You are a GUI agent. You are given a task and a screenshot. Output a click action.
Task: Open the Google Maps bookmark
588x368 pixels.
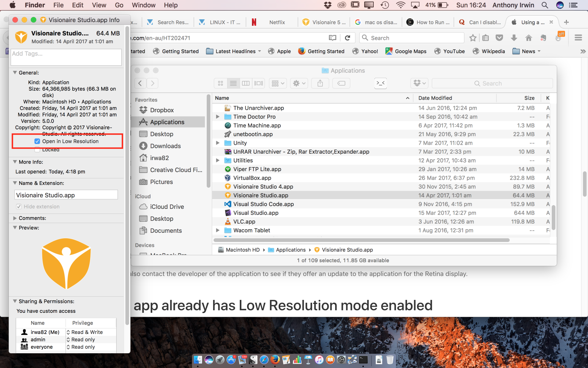(406, 51)
